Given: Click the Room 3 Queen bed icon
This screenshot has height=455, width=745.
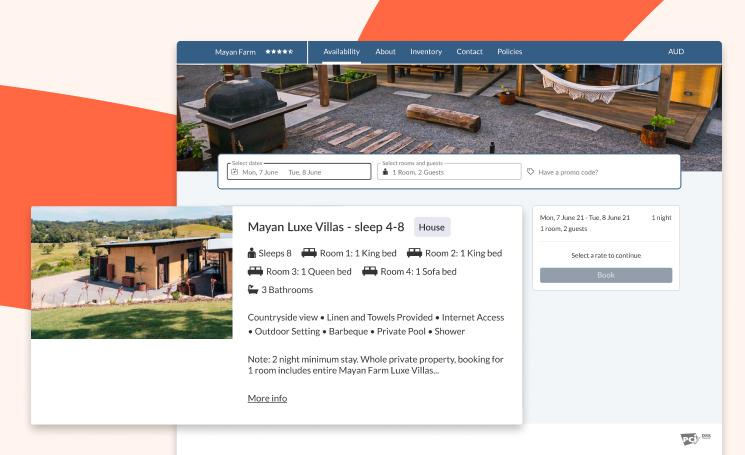Looking at the screenshot, I should (x=255, y=271).
